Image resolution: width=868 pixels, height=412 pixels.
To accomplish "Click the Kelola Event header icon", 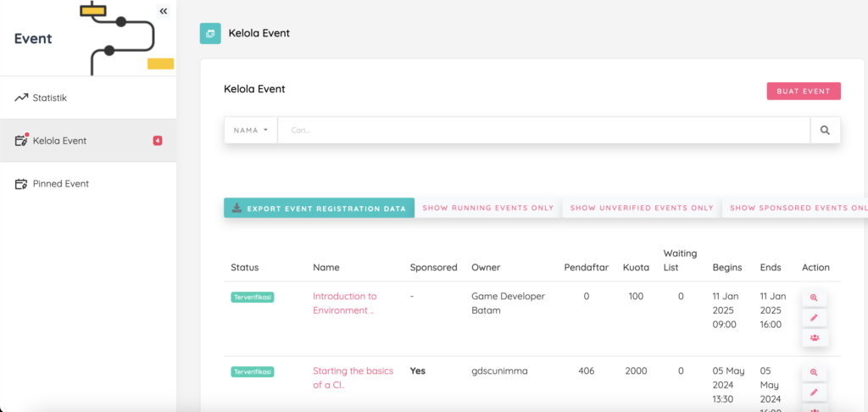I will (x=210, y=33).
